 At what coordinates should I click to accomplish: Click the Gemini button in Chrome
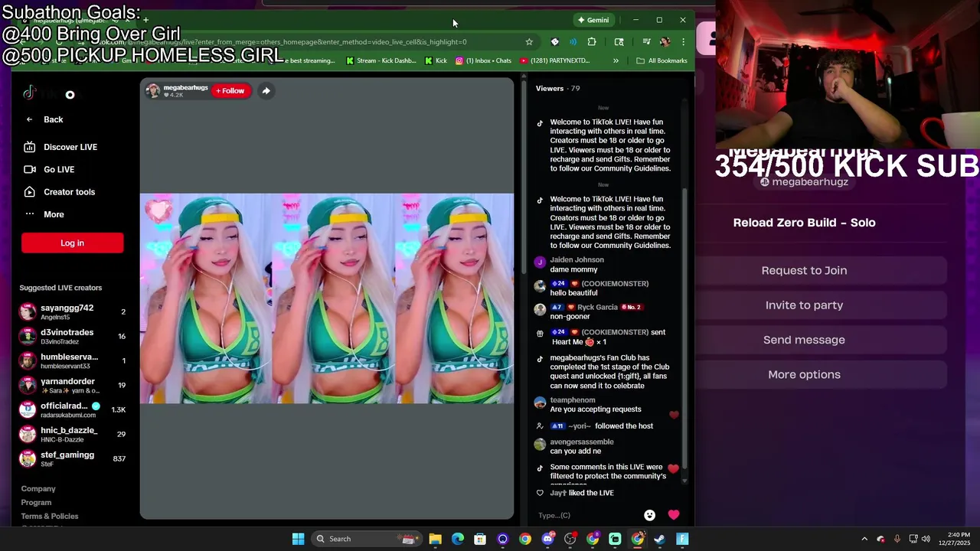coord(593,20)
